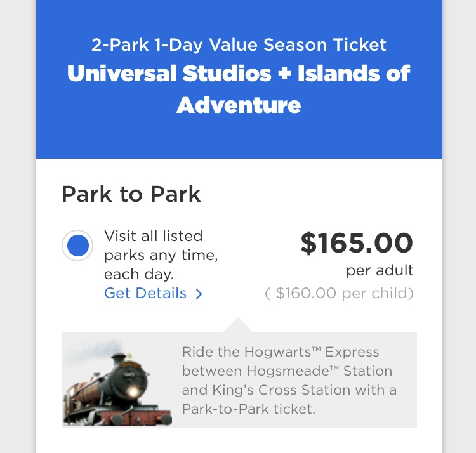This screenshot has width=476, height=453.
Task: Click the "King's Cross Station" text line
Action: tap(289, 390)
